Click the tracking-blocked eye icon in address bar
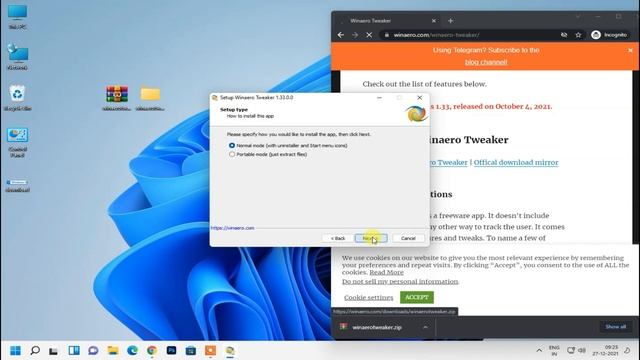This screenshot has width=640, height=360. (x=564, y=35)
